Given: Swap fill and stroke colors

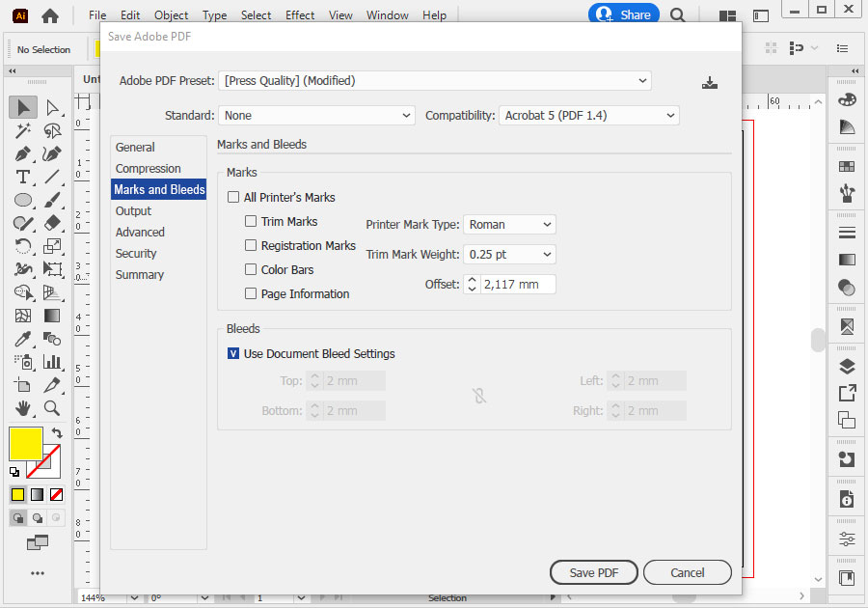Looking at the screenshot, I should (57, 432).
